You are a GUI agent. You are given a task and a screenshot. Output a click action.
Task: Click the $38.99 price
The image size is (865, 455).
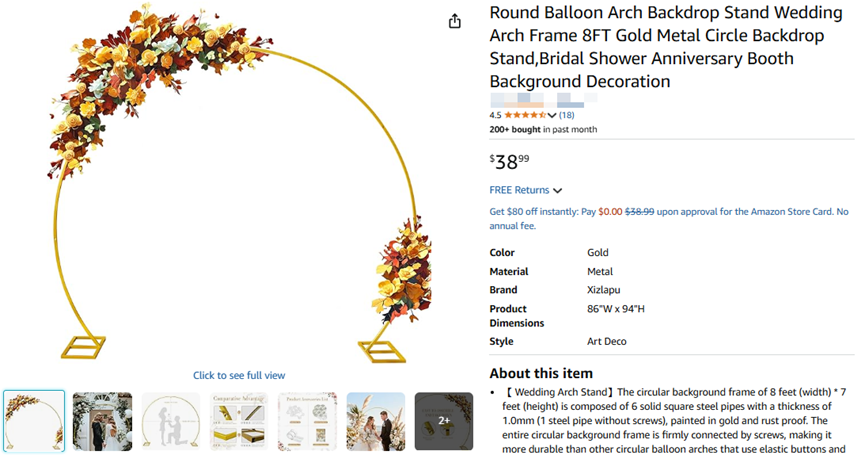[510, 161]
